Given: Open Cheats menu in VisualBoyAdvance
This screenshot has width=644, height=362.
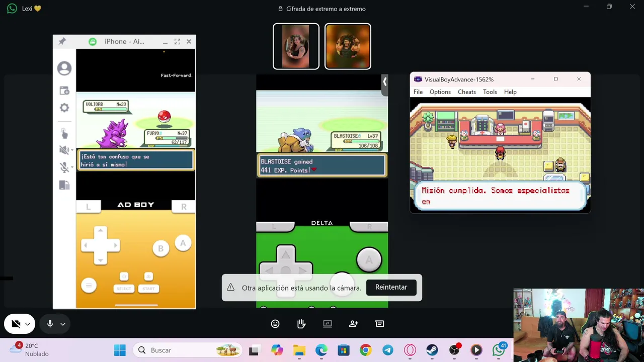Looking at the screenshot, I should pyautogui.click(x=467, y=92).
